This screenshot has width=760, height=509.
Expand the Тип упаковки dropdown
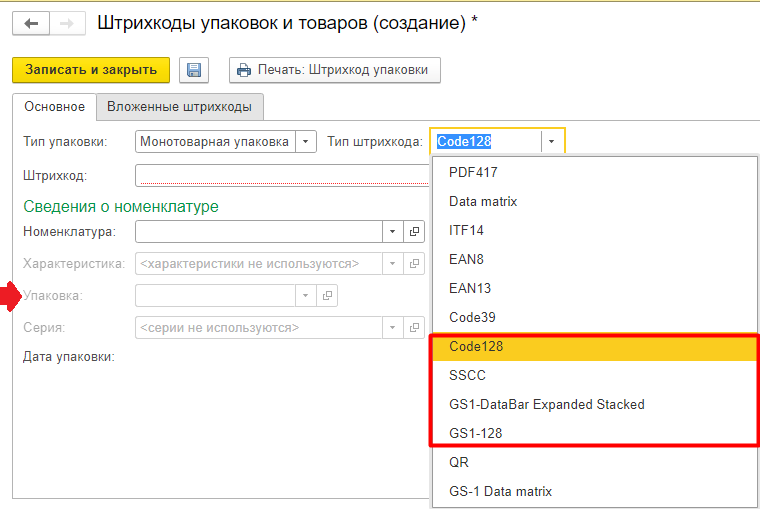coord(307,142)
